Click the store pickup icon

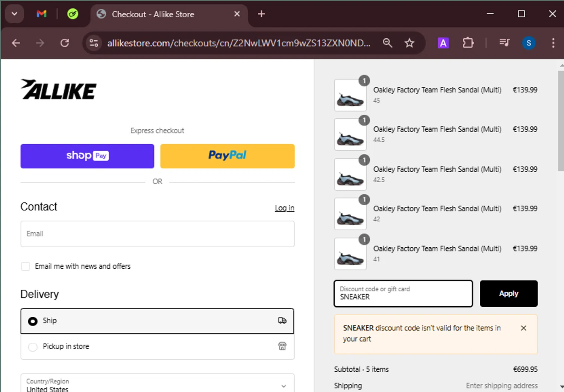[282, 346]
